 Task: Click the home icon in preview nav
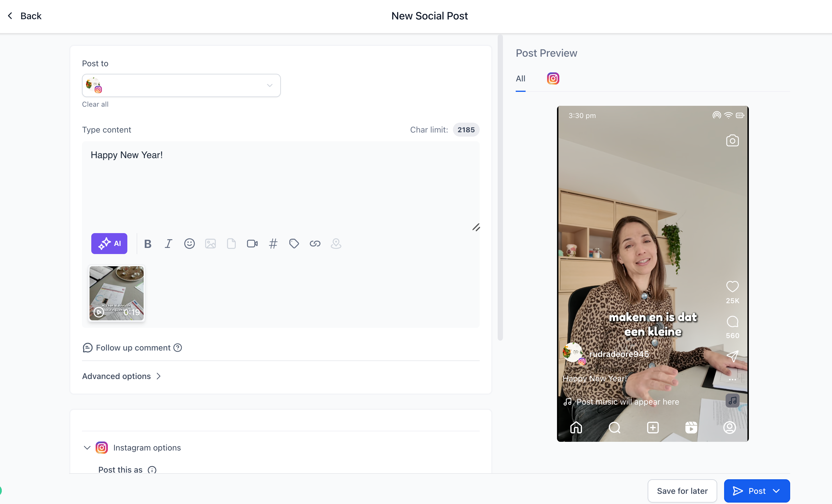click(x=576, y=427)
